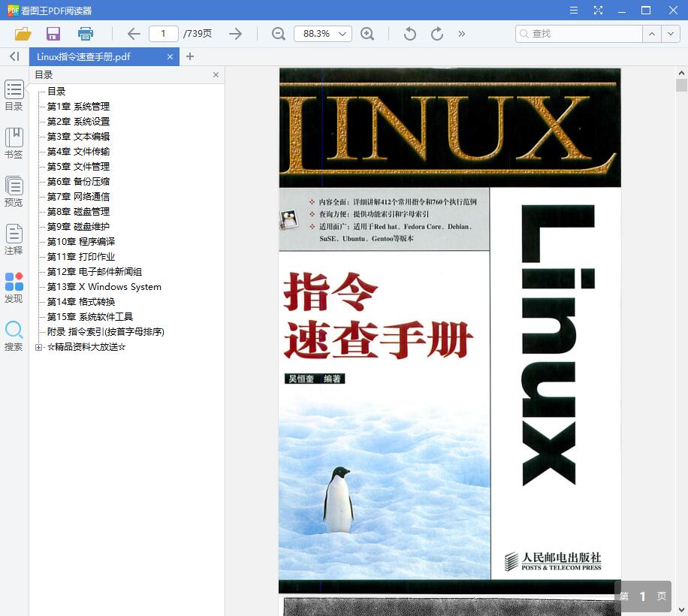
Task: Jump to 第13章 X Windows System
Action: [104, 286]
